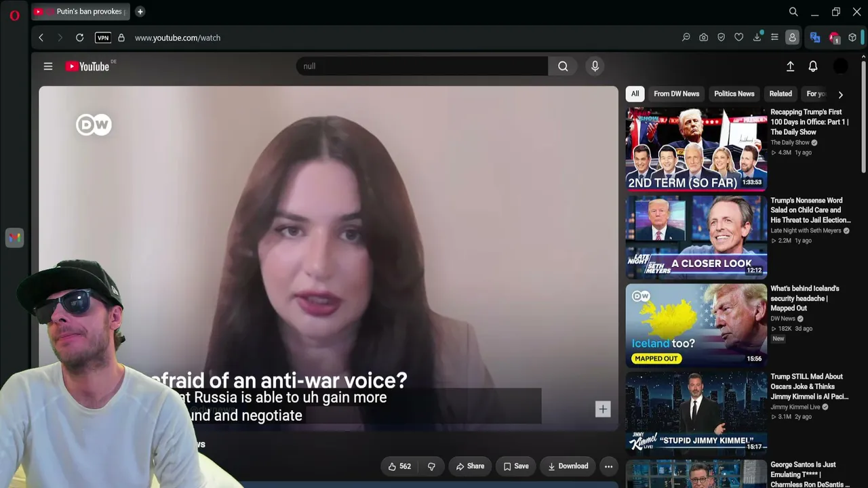Reload the YouTube page
Screen dimensions: 868x488
(x=79, y=38)
